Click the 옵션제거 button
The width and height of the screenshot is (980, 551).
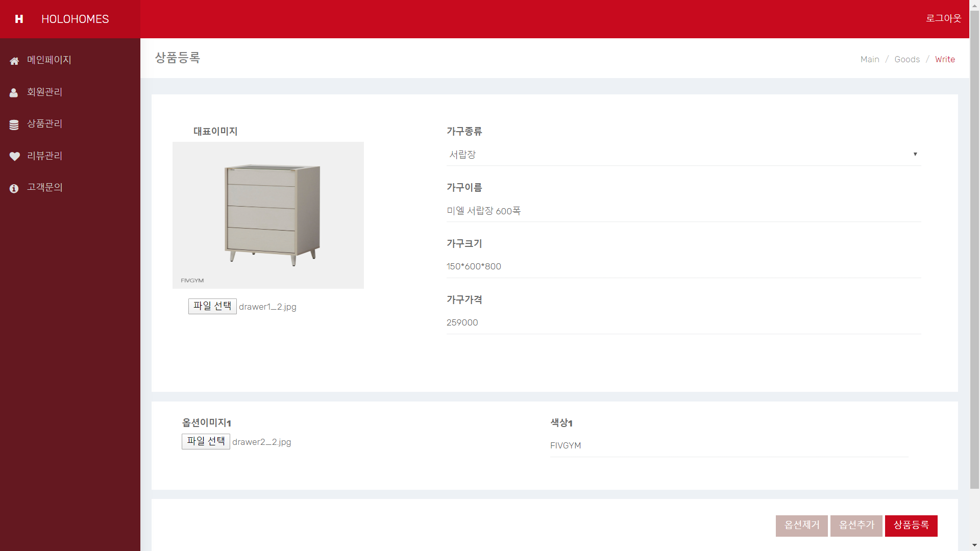tap(801, 525)
